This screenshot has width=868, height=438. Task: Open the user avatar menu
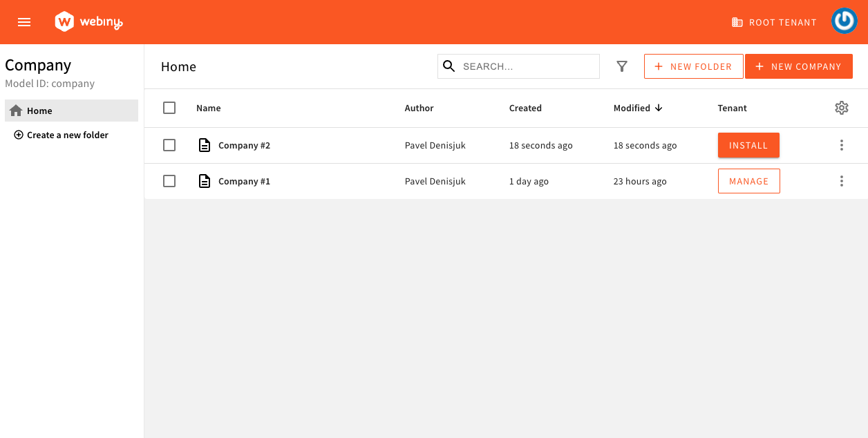[x=844, y=22]
